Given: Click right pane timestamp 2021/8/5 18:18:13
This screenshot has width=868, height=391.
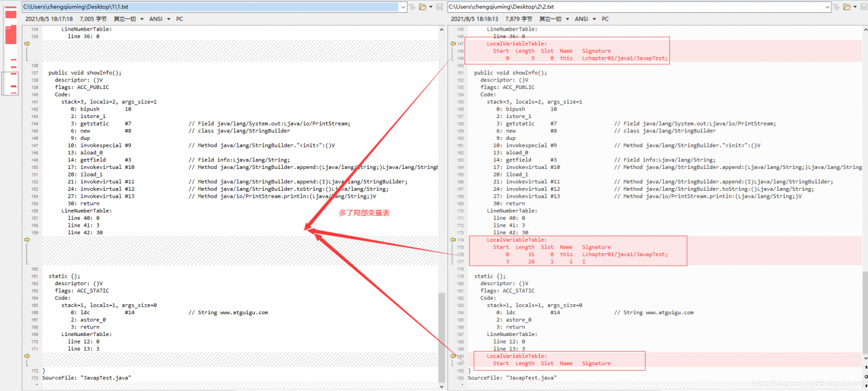Looking at the screenshot, I should tap(474, 19).
